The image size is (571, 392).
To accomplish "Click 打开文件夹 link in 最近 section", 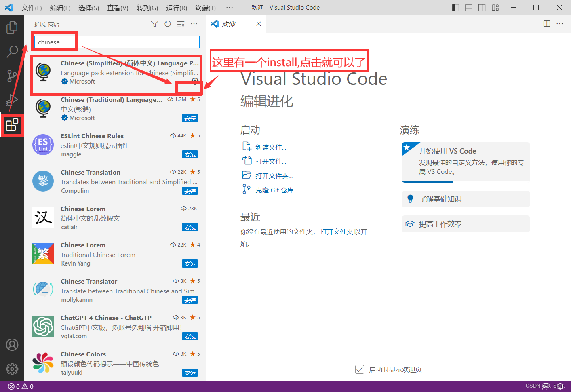I will click(337, 232).
